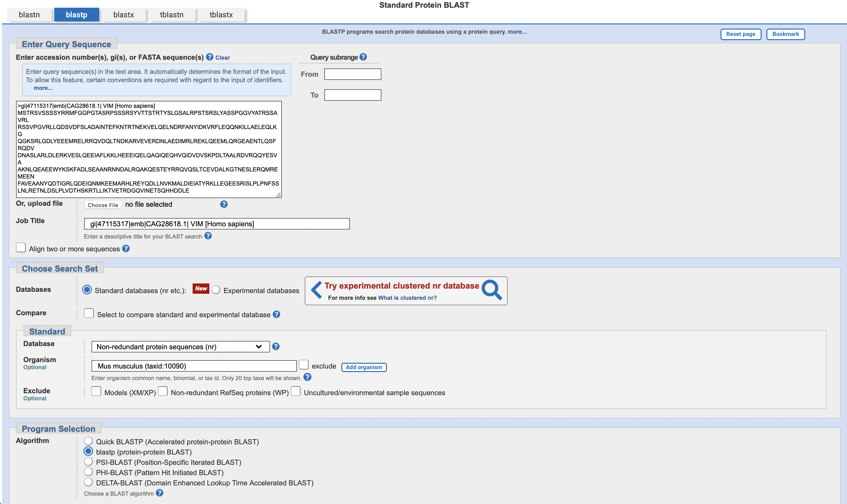Enable Align two or more sequences checkbox
This screenshot has height=504, width=847.
click(x=21, y=248)
